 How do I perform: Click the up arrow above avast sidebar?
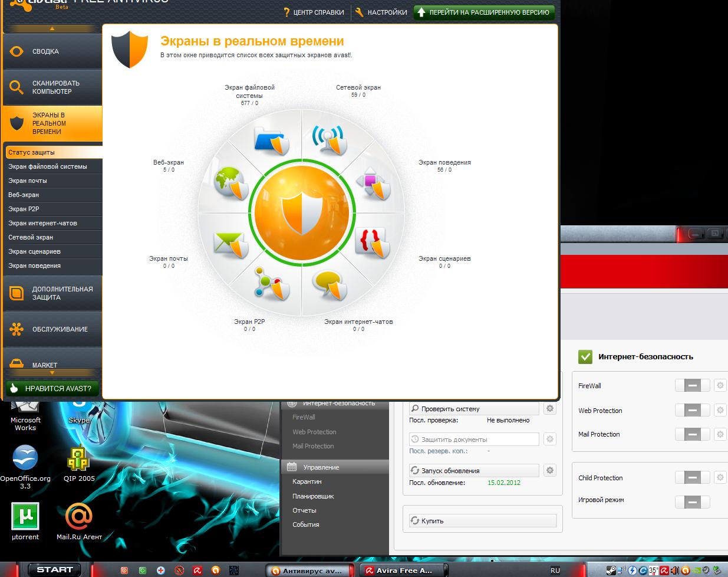[52, 28]
